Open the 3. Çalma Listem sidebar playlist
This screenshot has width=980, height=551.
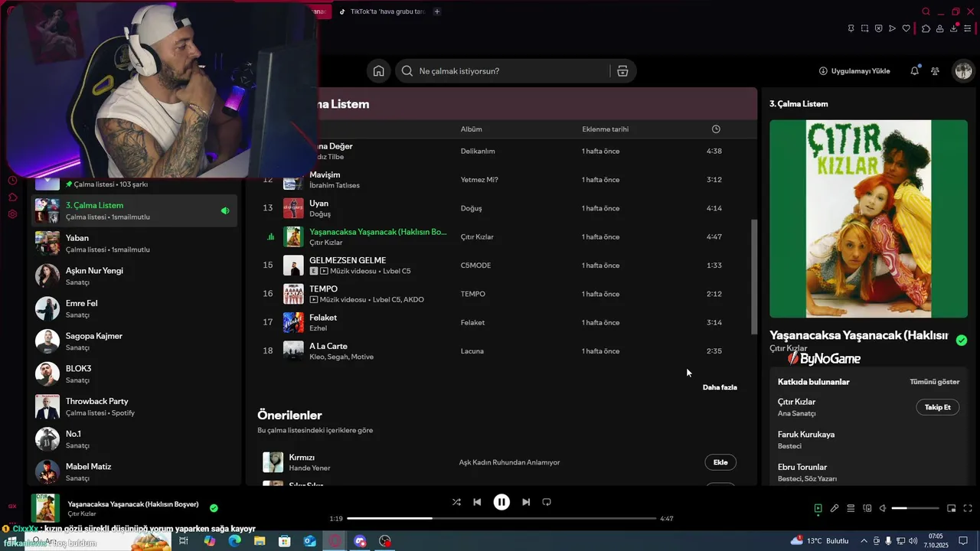pyautogui.click(x=135, y=210)
